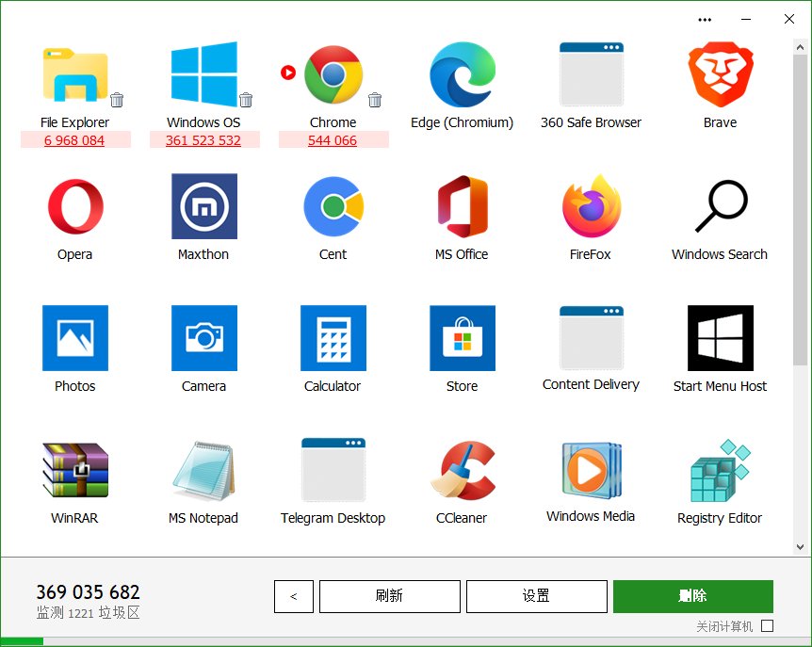Click the trash bin beside Windows OS
The height and width of the screenshot is (647, 812).
click(x=246, y=100)
